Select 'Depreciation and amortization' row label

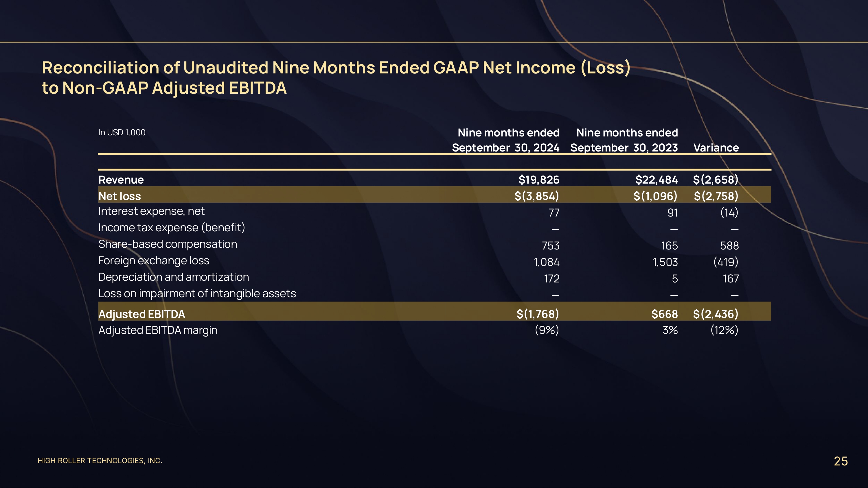[x=173, y=277]
